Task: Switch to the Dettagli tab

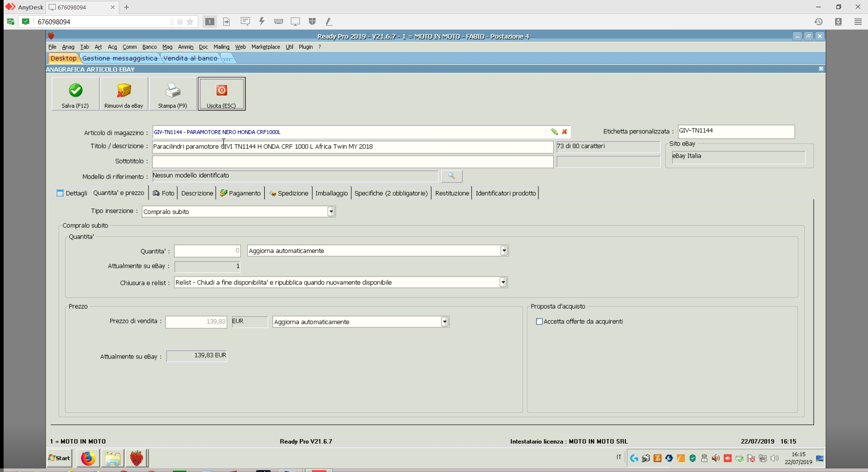Action: pyautogui.click(x=72, y=193)
